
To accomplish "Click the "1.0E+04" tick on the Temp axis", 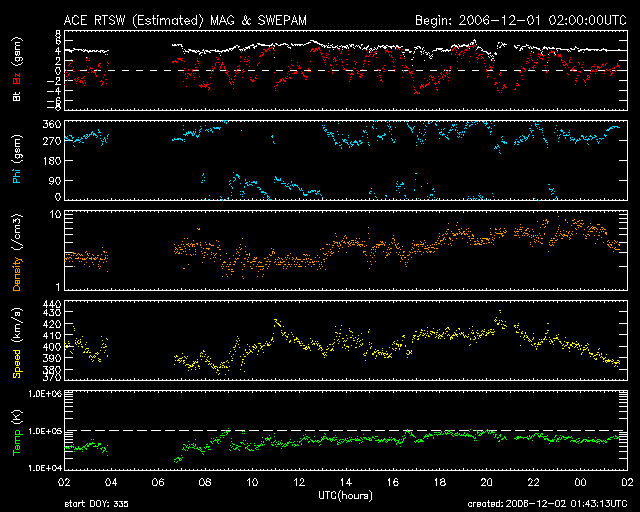I will [x=45, y=468].
